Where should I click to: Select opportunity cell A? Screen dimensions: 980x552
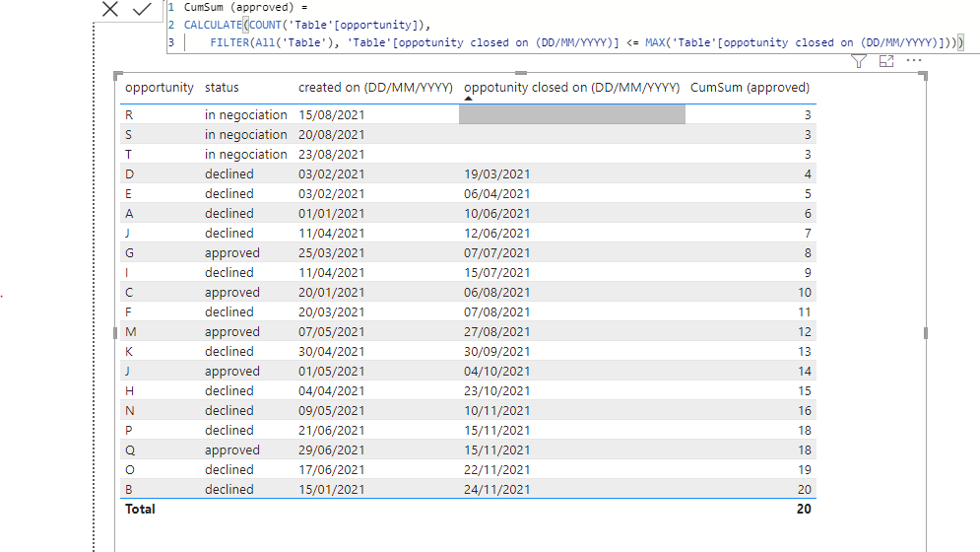pyautogui.click(x=129, y=214)
